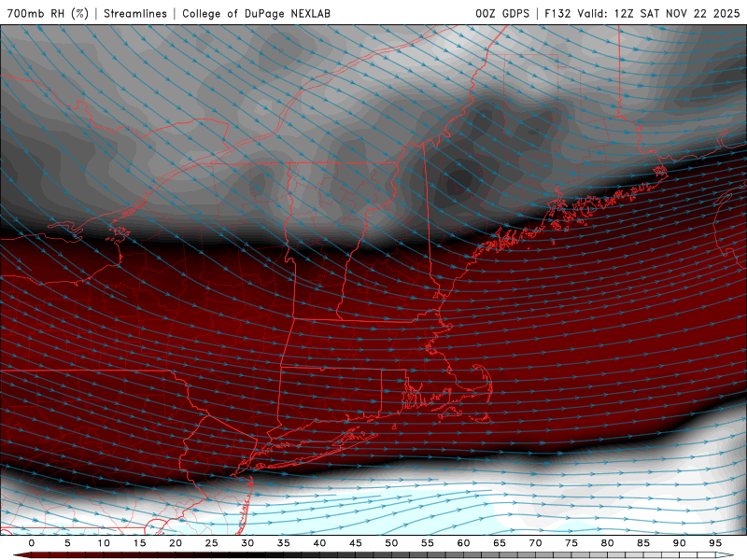
Task: Click the '65' colorbar scale label
Action: click(x=500, y=543)
